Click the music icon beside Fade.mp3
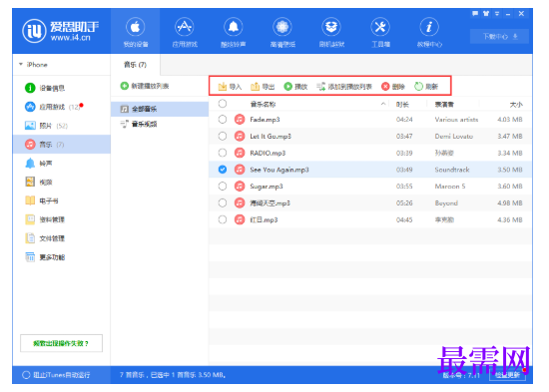Viewport: 549px width, 392px height. [240, 120]
